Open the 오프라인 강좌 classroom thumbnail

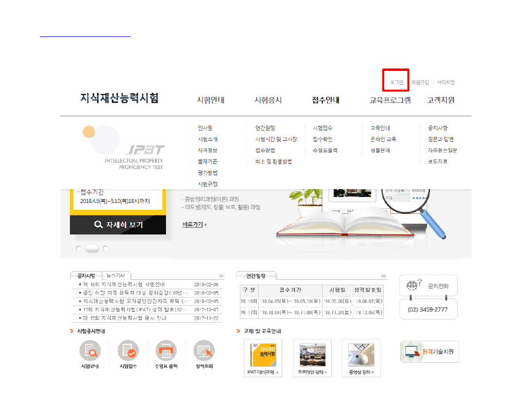(x=312, y=354)
